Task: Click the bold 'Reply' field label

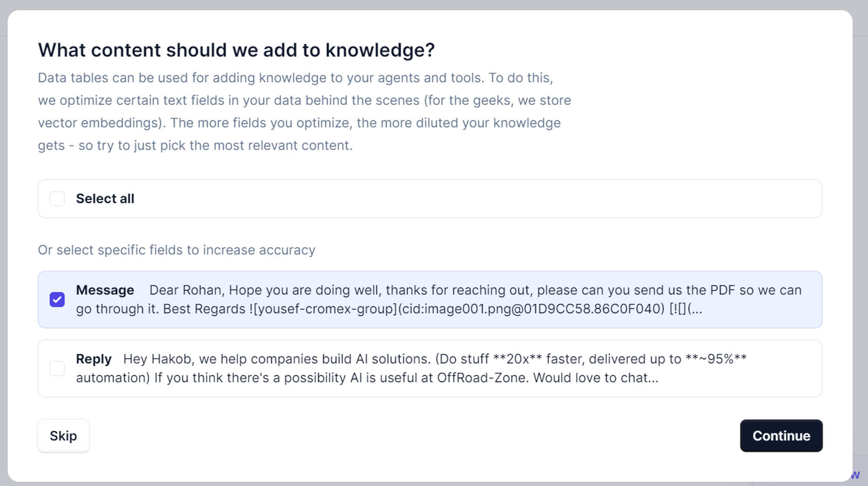Action: click(x=94, y=359)
